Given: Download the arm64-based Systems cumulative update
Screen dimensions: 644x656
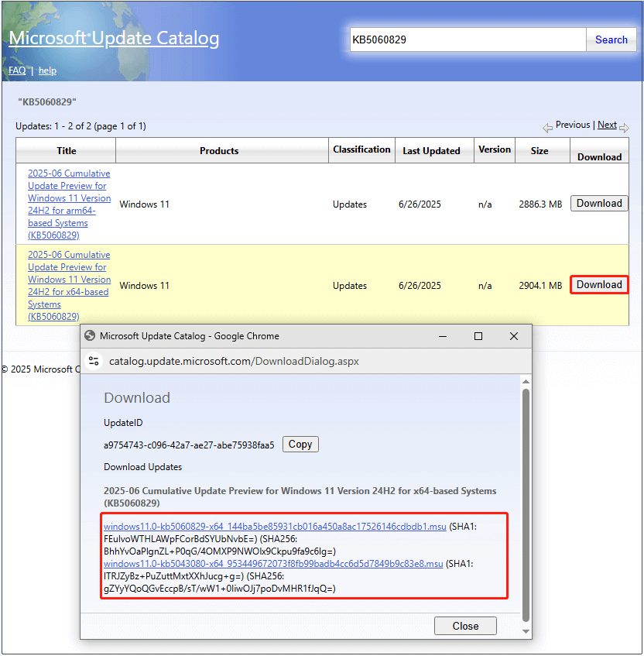Looking at the screenshot, I should tap(598, 203).
